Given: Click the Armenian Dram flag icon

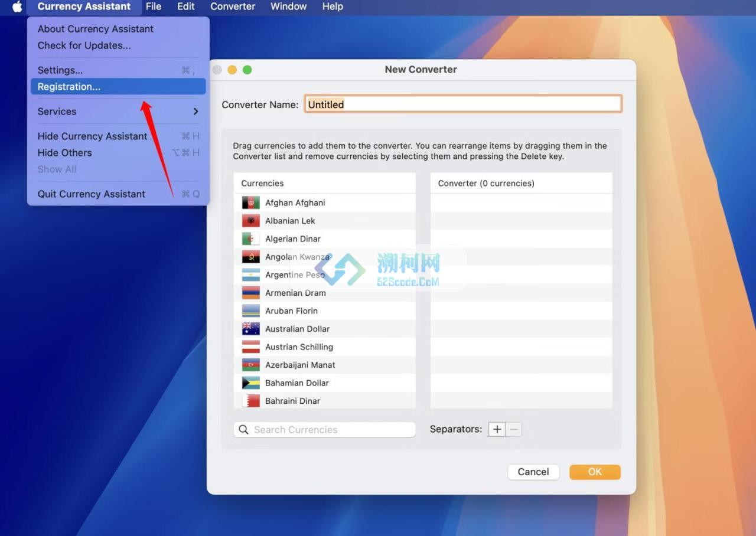Looking at the screenshot, I should tap(250, 293).
